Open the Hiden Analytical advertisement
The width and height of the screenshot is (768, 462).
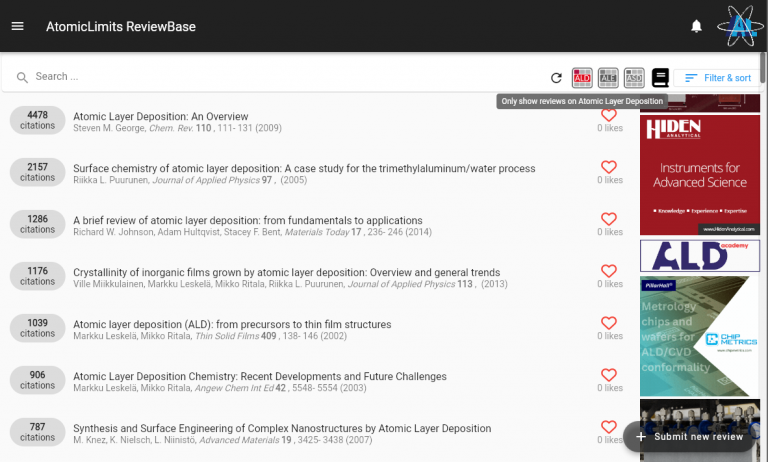[700, 175]
